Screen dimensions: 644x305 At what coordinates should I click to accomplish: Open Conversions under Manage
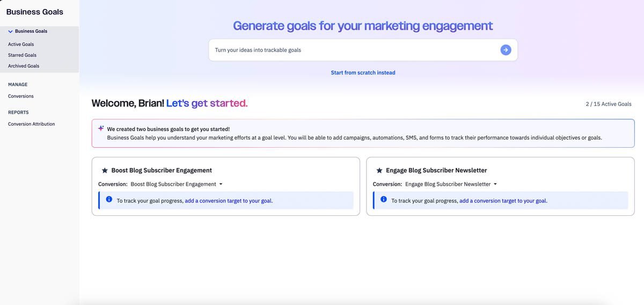[x=21, y=96]
